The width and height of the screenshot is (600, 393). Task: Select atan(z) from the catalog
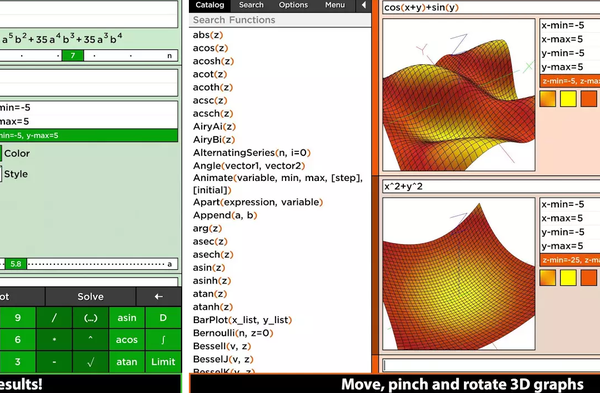(x=210, y=293)
